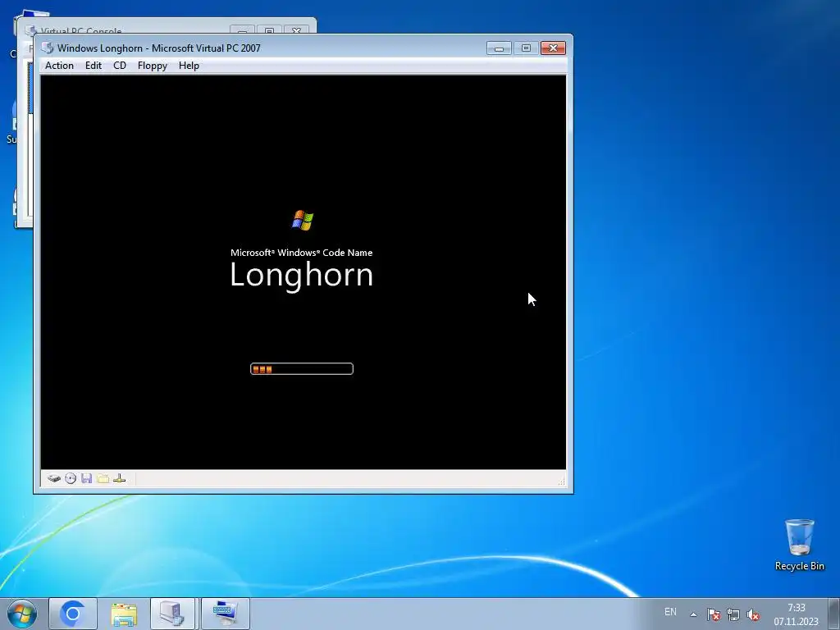Minimize the Windows Longhorn Virtual PC window
Viewport: 840px width, 630px height.
pyautogui.click(x=499, y=48)
